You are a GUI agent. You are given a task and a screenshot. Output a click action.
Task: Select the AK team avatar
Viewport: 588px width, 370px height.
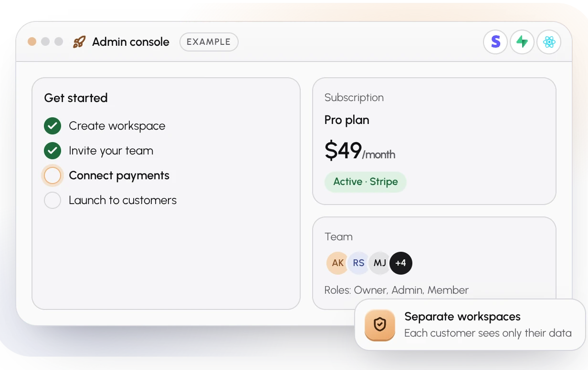point(338,263)
